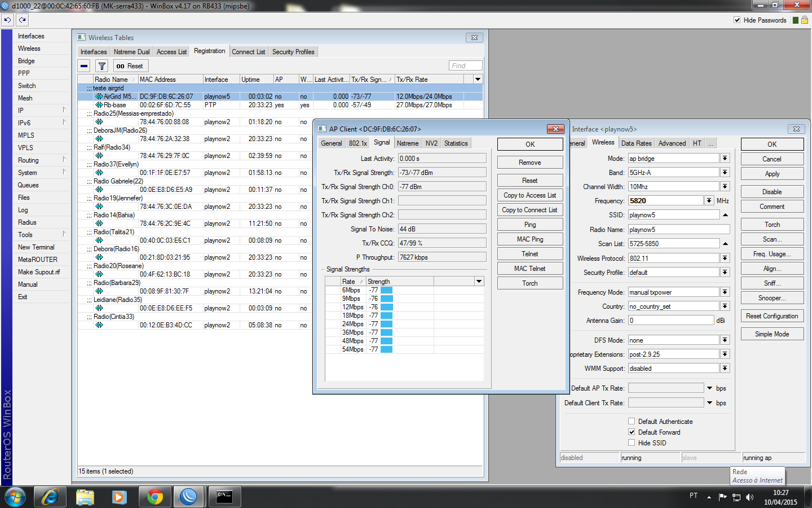Click the Reset Configuration button
The width and height of the screenshot is (812, 508).
772,316
